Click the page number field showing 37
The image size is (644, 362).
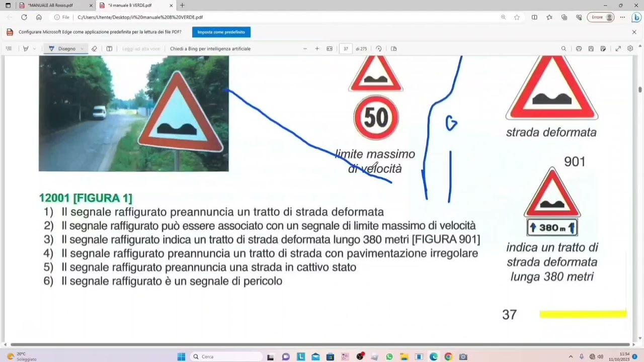click(x=346, y=49)
